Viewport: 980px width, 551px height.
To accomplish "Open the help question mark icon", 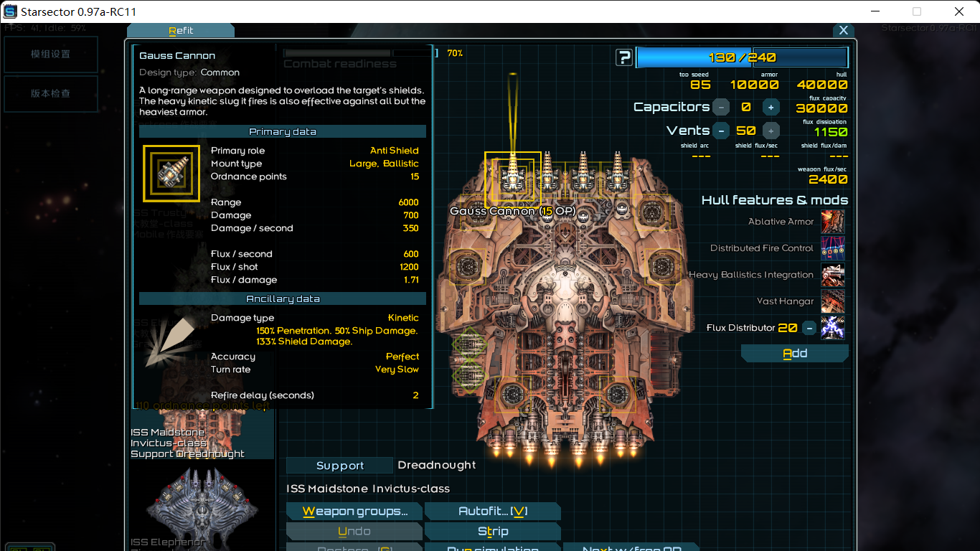I will point(623,57).
